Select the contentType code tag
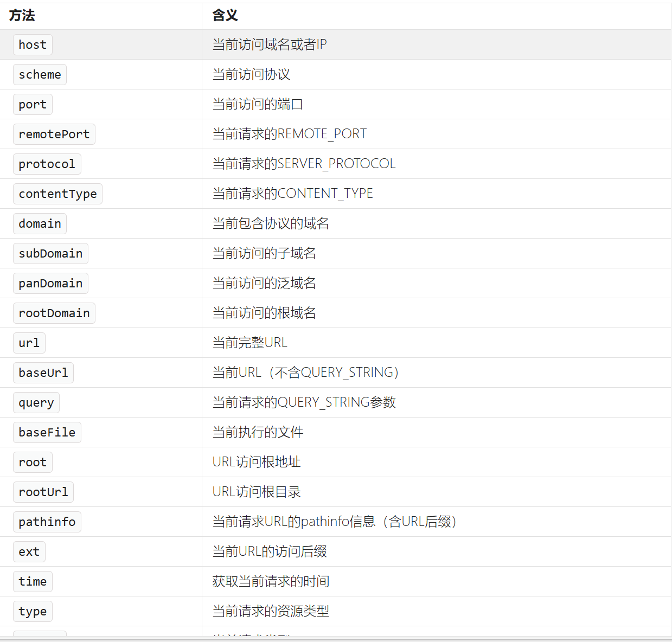 [57, 194]
